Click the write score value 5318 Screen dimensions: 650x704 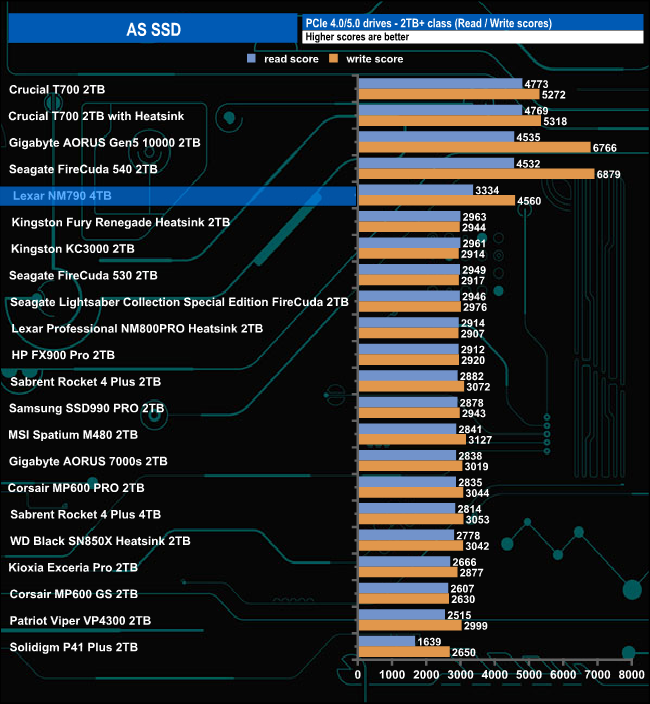(555, 121)
